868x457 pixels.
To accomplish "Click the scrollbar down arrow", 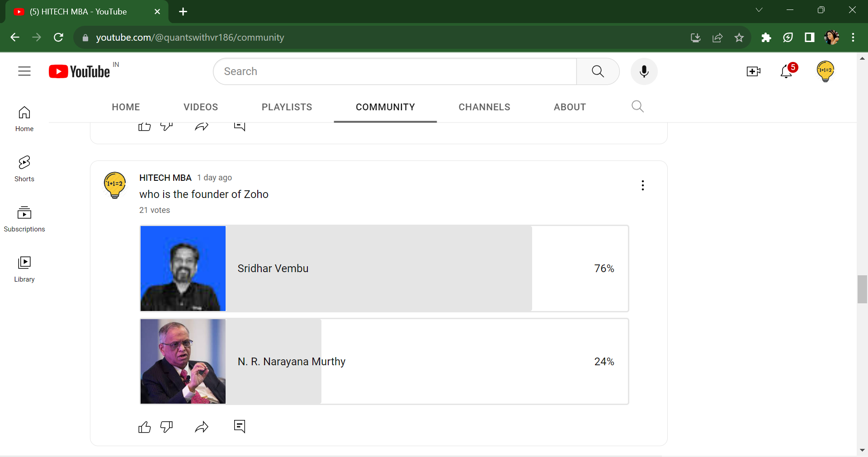I will tap(862, 450).
